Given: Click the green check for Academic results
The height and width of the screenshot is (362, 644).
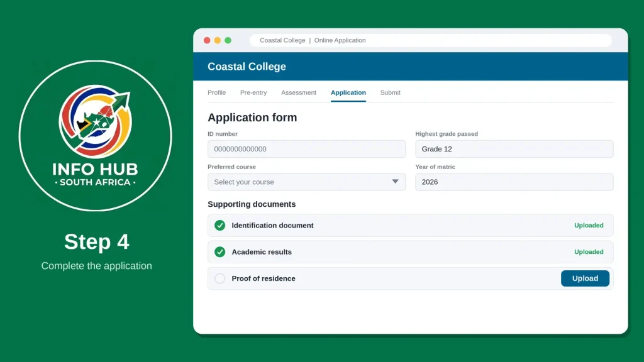Looking at the screenshot, I should [219, 252].
